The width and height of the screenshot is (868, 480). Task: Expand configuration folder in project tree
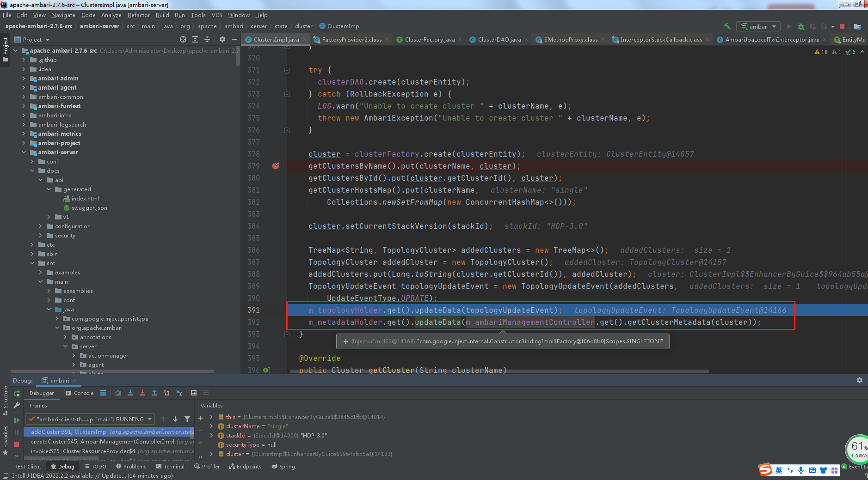40,226
